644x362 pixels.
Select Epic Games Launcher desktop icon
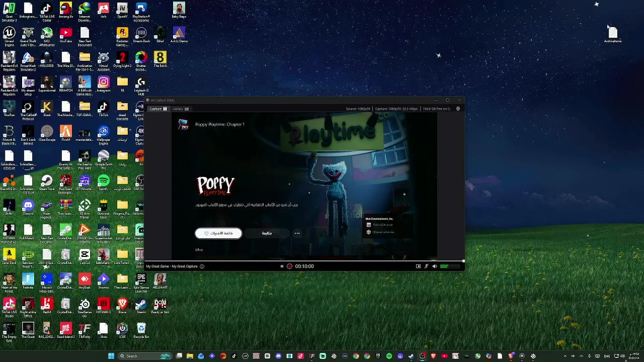click(x=141, y=283)
